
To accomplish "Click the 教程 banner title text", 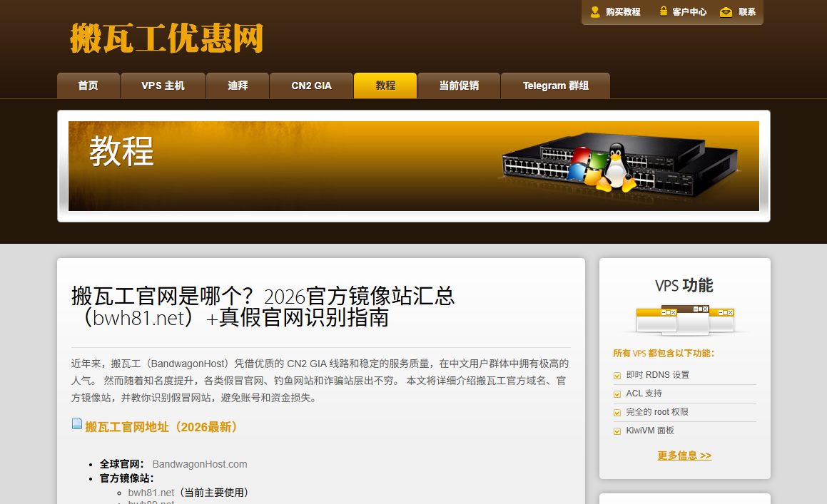I will pyautogui.click(x=121, y=151).
